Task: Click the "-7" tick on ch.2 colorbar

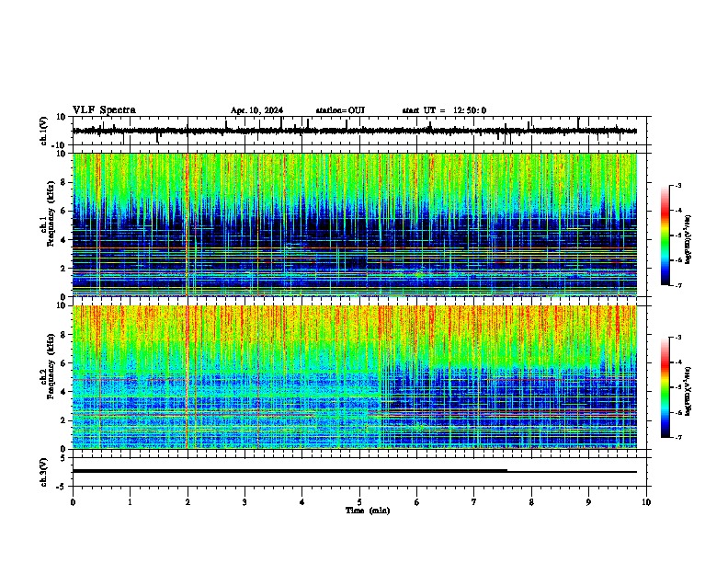Action: pyautogui.click(x=677, y=438)
